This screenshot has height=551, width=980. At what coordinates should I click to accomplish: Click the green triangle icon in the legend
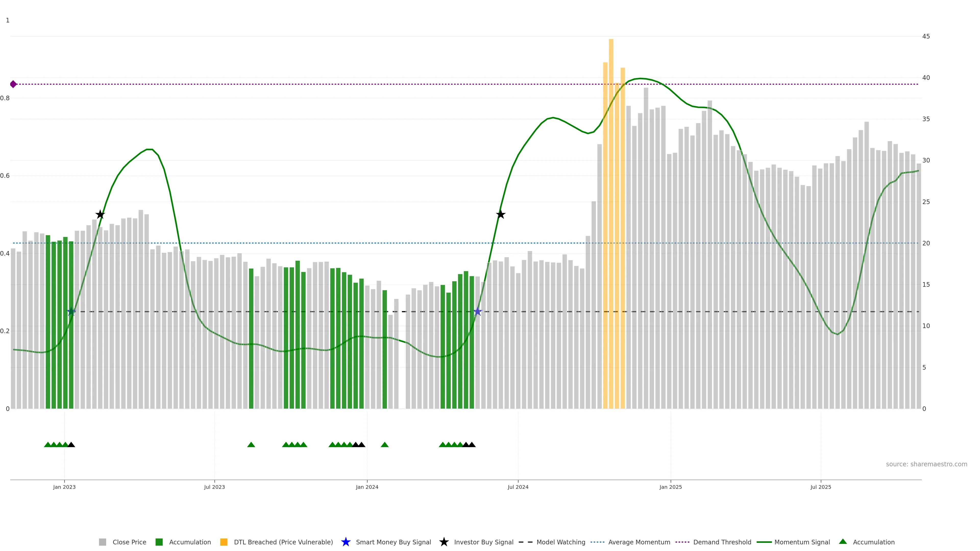tap(843, 542)
